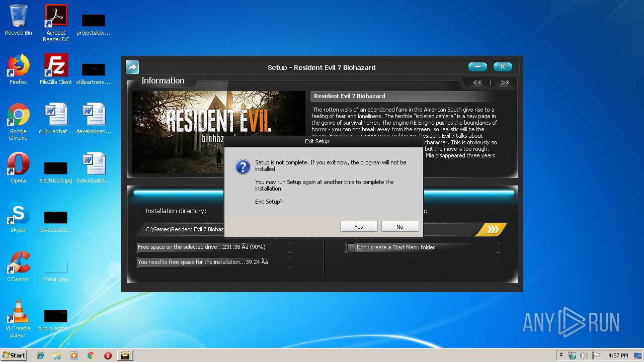644x362 pixels.
Task: Click the 'Resident Evil 7 Biohazard' description heading
Action: 350,96
